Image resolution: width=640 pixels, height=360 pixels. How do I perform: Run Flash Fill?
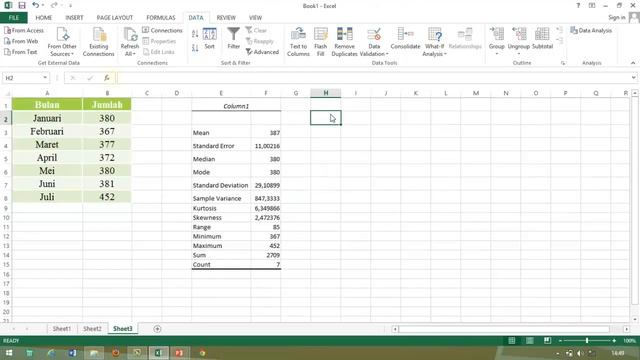pyautogui.click(x=320, y=42)
